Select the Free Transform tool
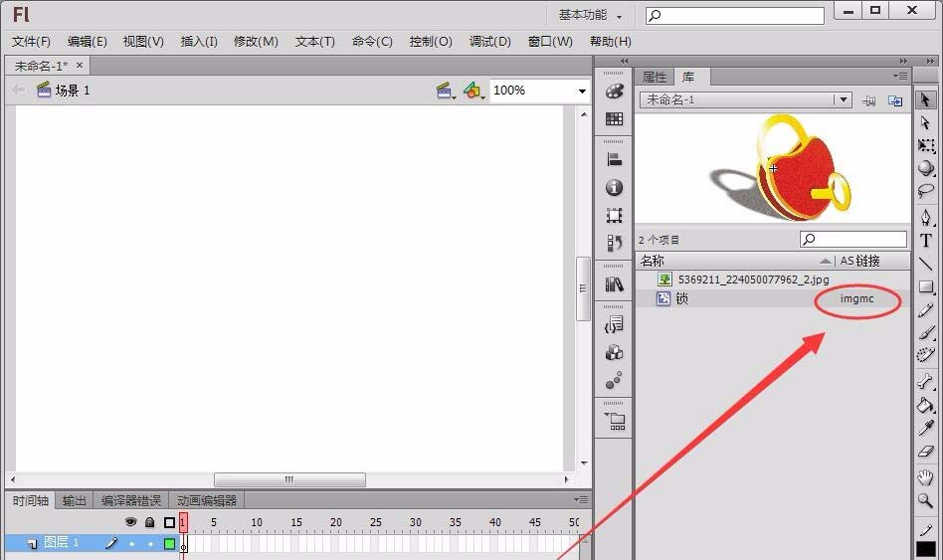The width and height of the screenshot is (943, 560). 925,145
